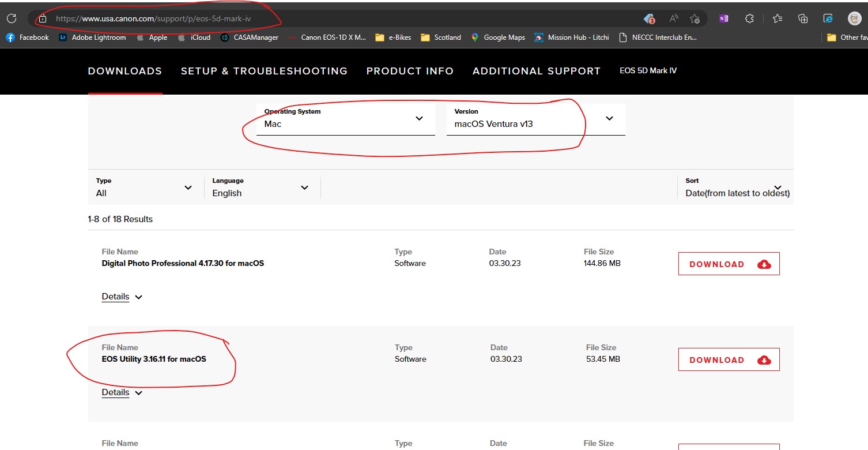Image resolution: width=868 pixels, height=450 pixels.
Task: Switch to Setup & Troubleshooting tab
Action: pos(264,71)
